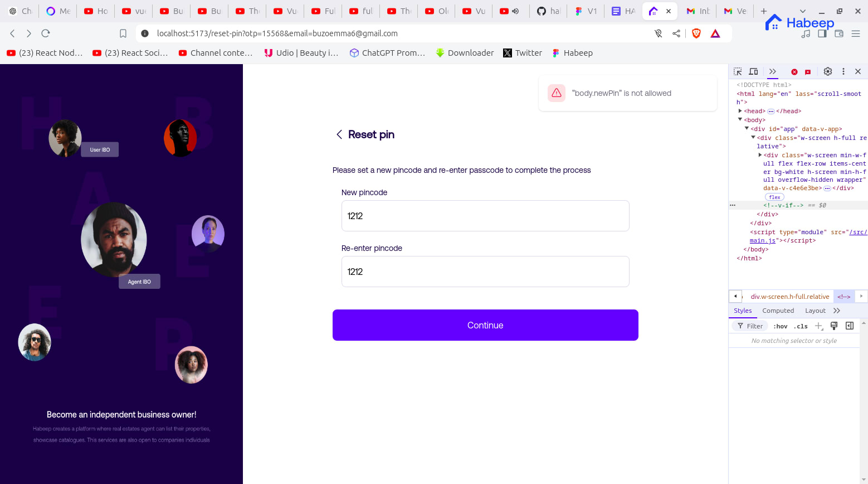Click the share icon in address bar
This screenshot has height=484, width=868.
click(676, 33)
